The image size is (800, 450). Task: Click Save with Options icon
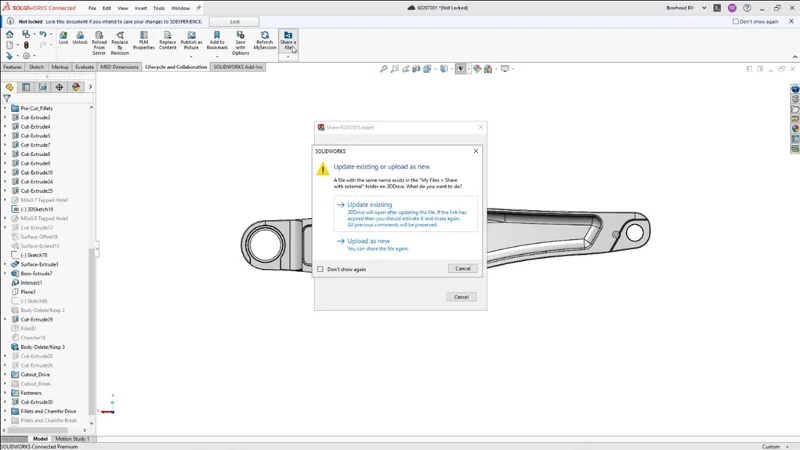pyautogui.click(x=241, y=36)
